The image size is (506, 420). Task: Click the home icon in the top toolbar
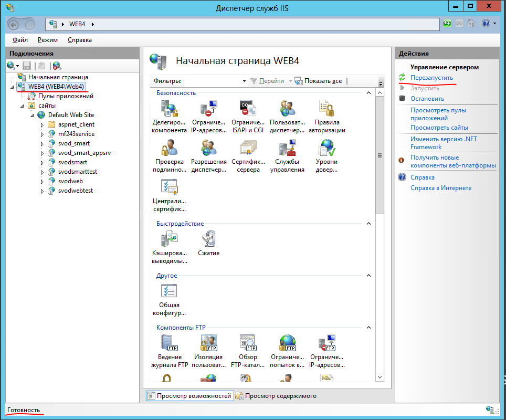471,23
